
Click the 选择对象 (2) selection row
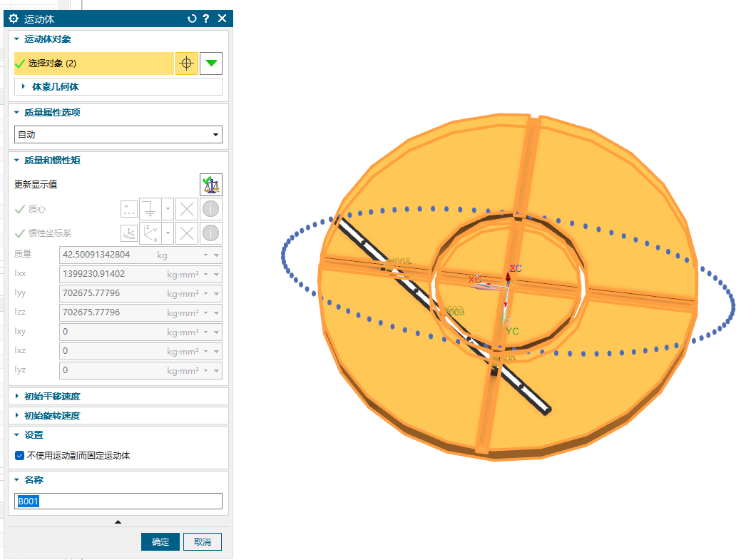click(93, 63)
